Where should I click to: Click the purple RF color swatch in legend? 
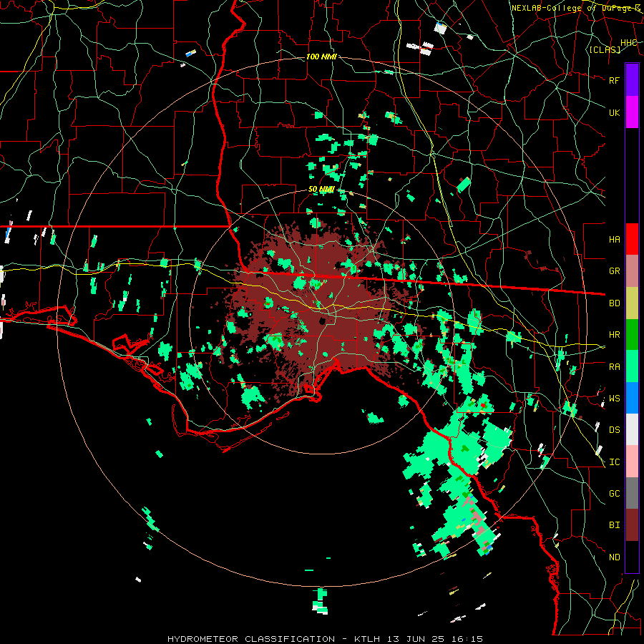(x=632, y=79)
